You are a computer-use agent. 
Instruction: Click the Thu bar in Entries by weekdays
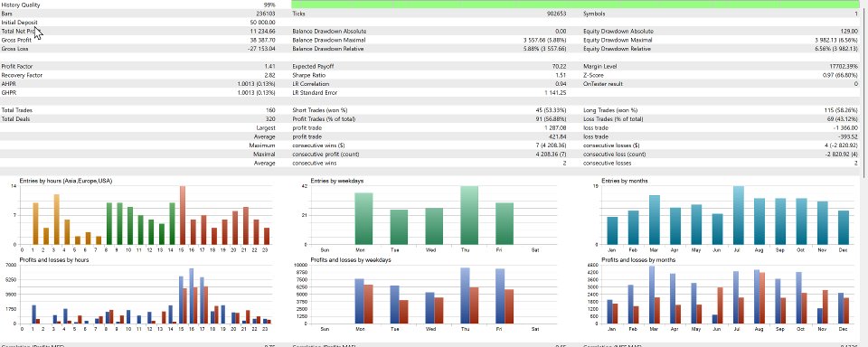coord(469,215)
